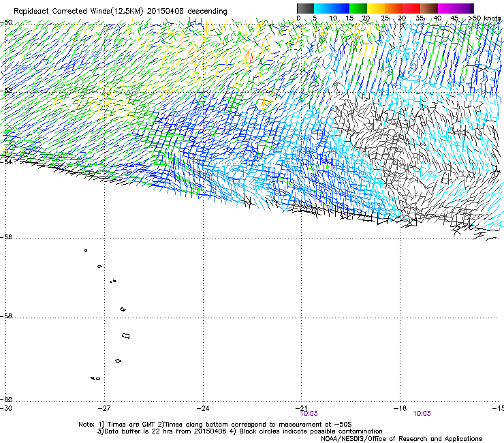Click longitude axis label '-24'
Screen dimensions: 504x443
(x=203, y=408)
